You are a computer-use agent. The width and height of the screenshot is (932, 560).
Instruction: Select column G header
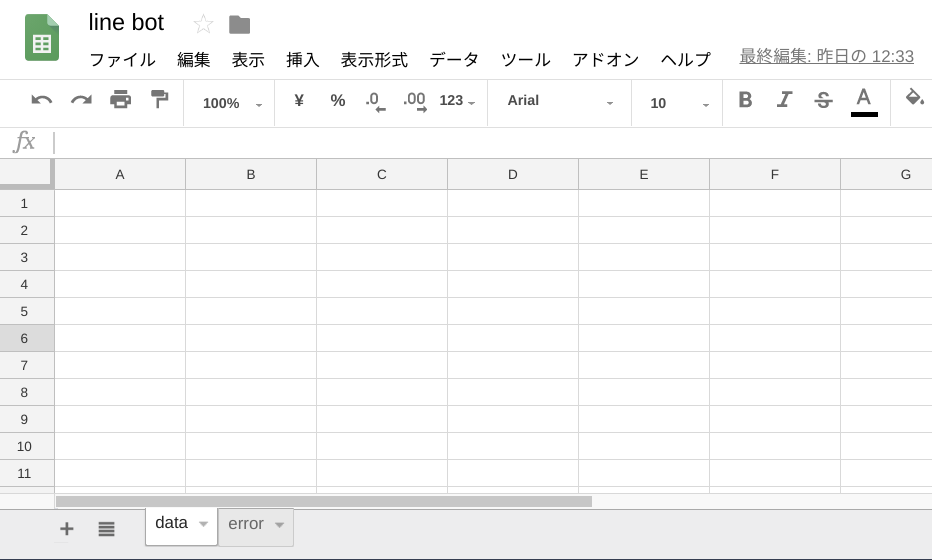887,174
